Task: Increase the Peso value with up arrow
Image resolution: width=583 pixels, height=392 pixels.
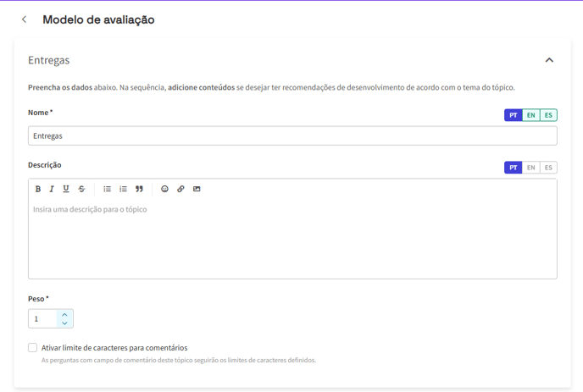Action: [x=64, y=314]
